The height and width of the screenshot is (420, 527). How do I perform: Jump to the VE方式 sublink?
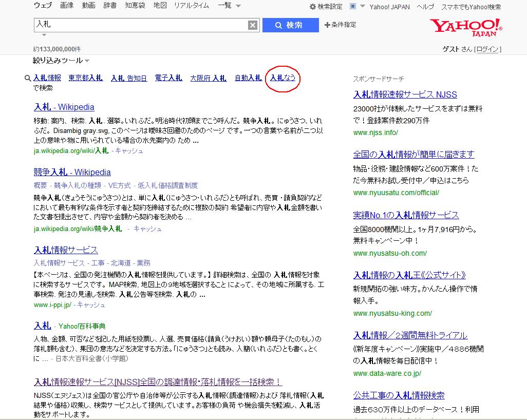pos(119,185)
